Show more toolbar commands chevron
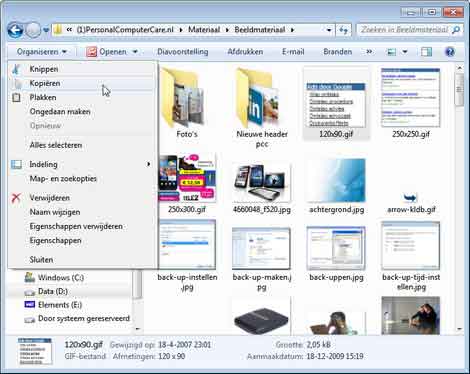Image resolution: width=470 pixels, height=374 pixels. 369,52
